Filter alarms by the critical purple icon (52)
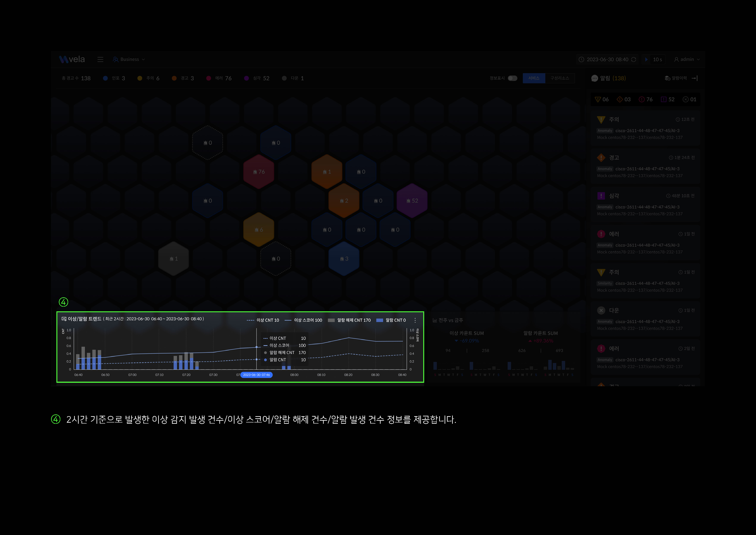Viewport: 756px width, 535px height. click(x=664, y=99)
